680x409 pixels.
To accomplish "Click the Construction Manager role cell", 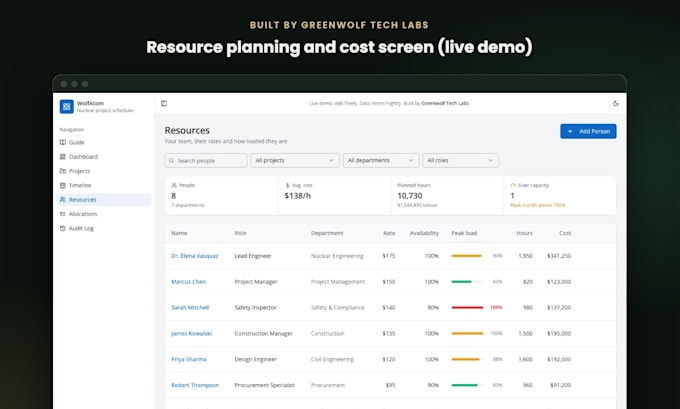I will coord(264,334).
